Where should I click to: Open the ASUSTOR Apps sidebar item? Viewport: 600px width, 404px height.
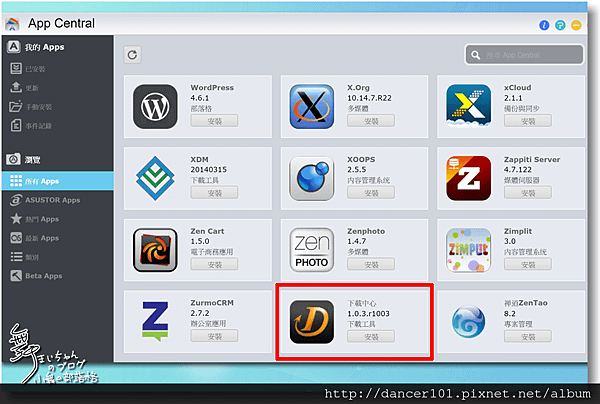point(58,200)
